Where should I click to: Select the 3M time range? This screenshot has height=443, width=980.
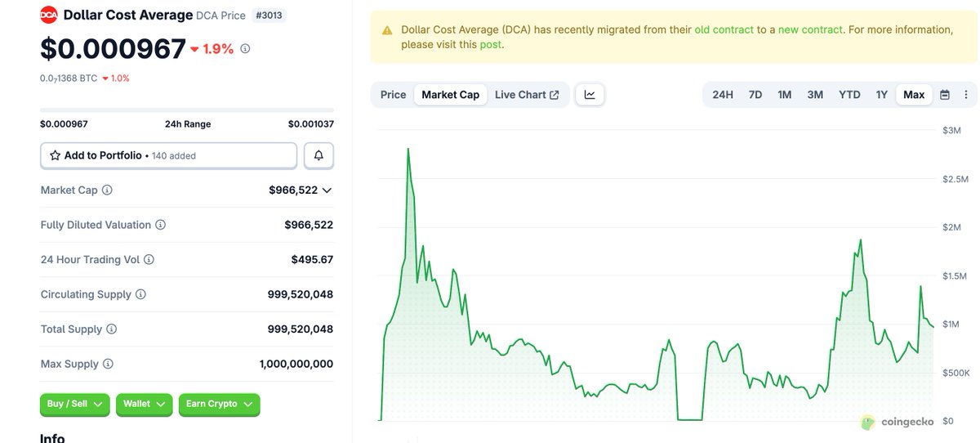(815, 95)
